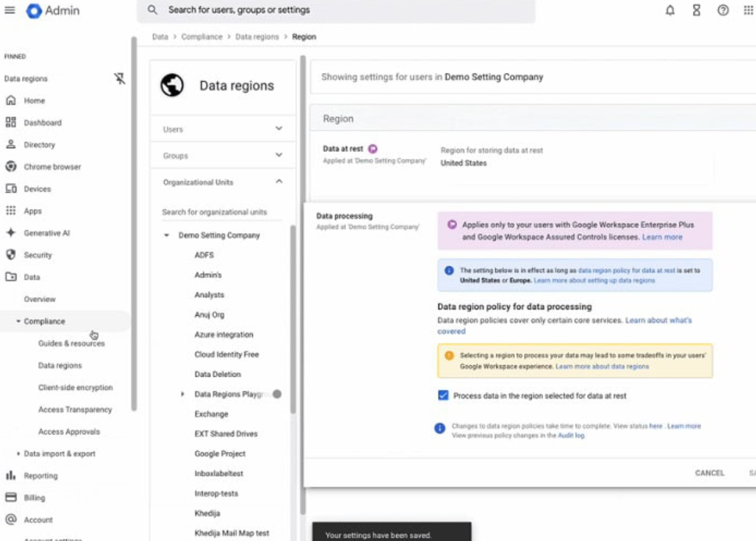
Task: Select the Analysts organizational unit
Action: pyautogui.click(x=209, y=295)
